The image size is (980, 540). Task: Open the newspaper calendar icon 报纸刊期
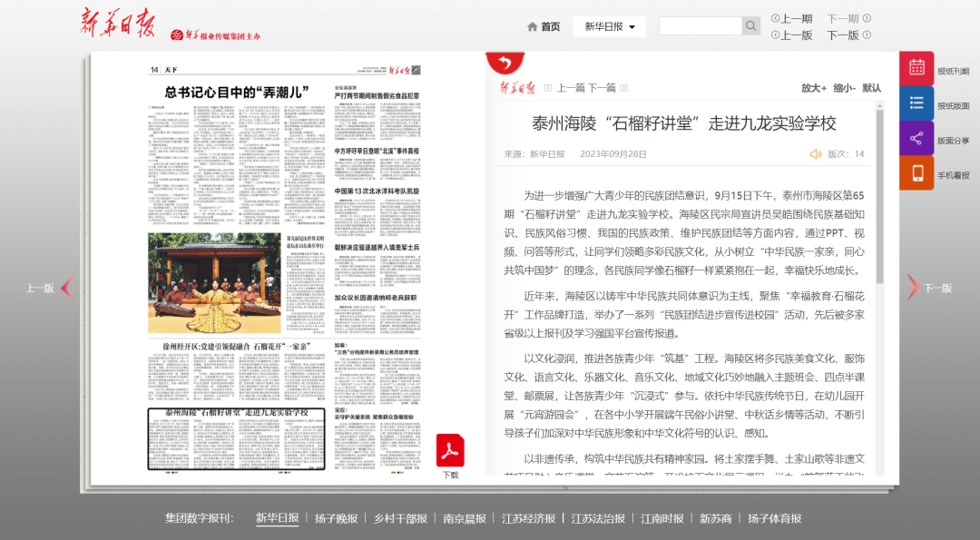click(x=916, y=68)
